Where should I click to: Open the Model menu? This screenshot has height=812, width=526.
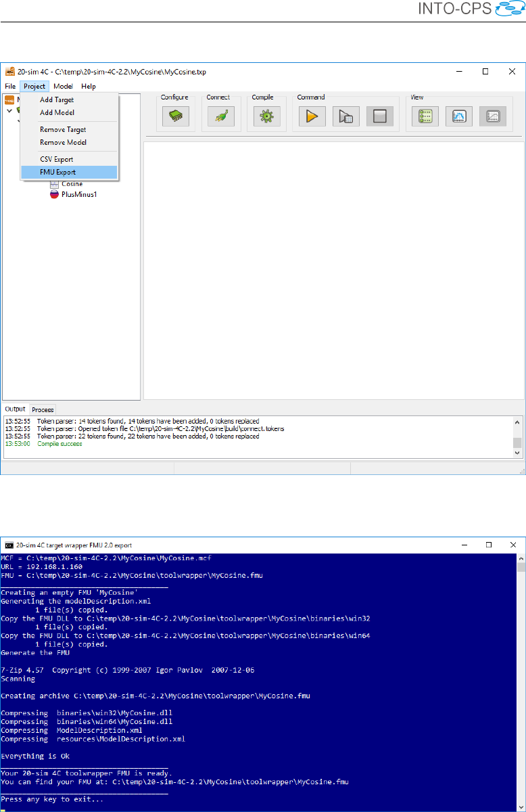pyautogui.click(x=64, y=86)
